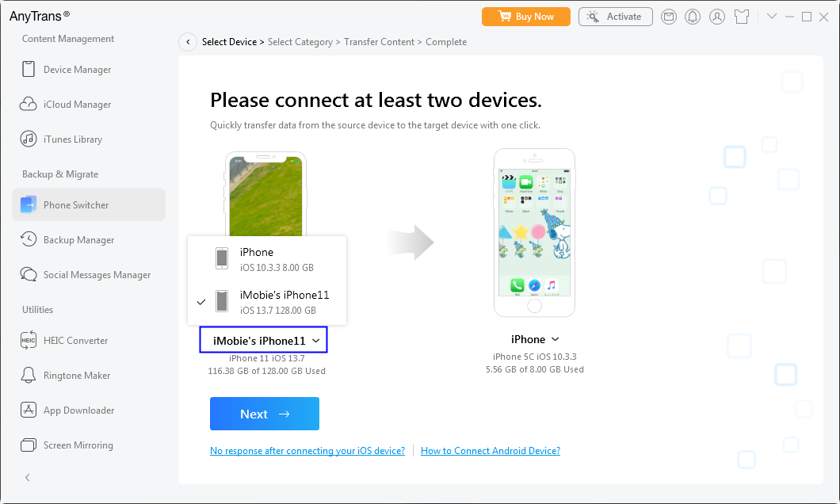The image size is (840, 504).
Task: Click the App Downloader icon
Action: [29, 410]
